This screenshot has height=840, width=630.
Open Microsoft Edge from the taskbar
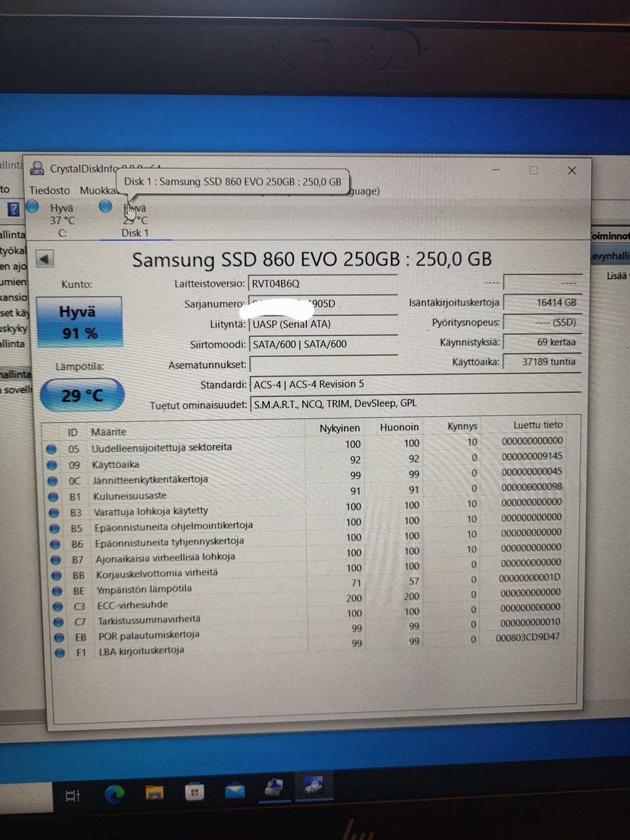[115, 794]
